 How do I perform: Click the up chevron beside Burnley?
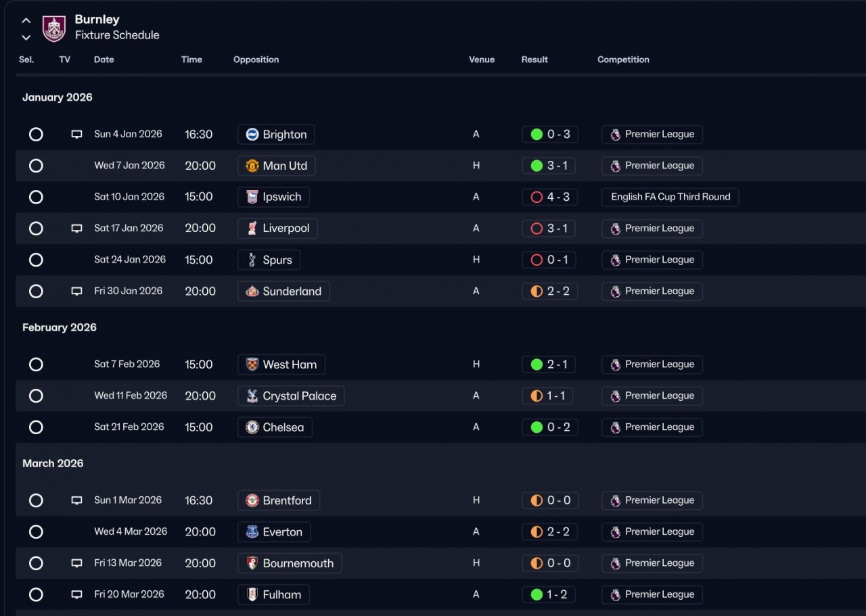(26, 21)
